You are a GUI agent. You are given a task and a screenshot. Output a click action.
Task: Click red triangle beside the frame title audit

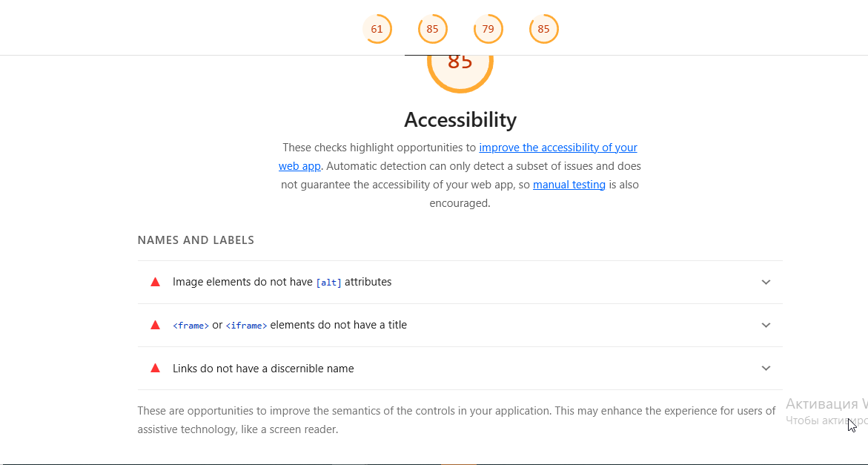(156, 325)
